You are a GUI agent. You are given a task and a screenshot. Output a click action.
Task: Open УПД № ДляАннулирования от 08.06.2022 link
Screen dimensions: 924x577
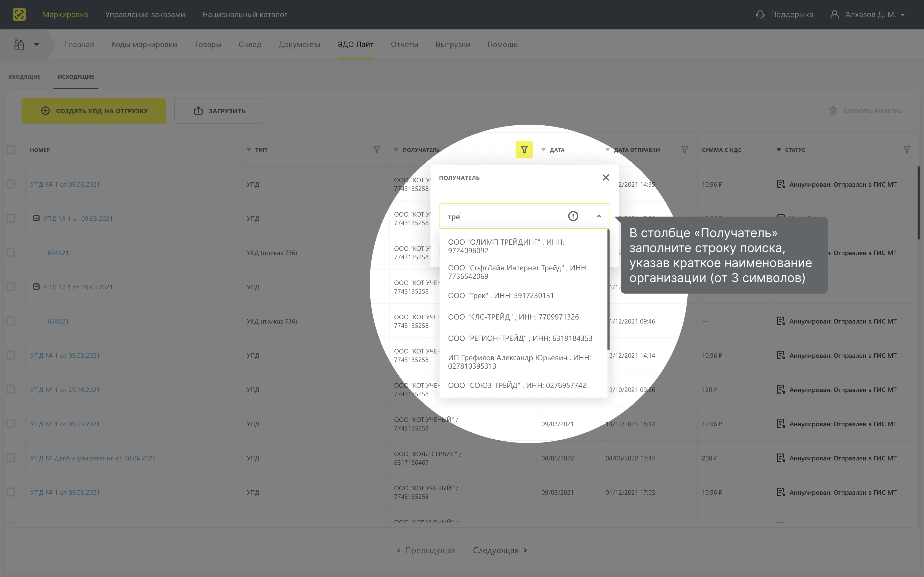tap(93, 458)
